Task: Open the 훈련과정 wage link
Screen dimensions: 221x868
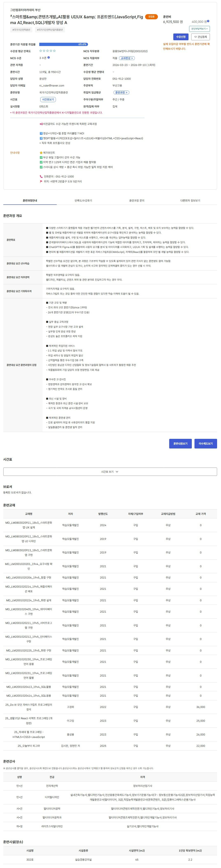Action: pyautogui.click(x=121, y=92)
